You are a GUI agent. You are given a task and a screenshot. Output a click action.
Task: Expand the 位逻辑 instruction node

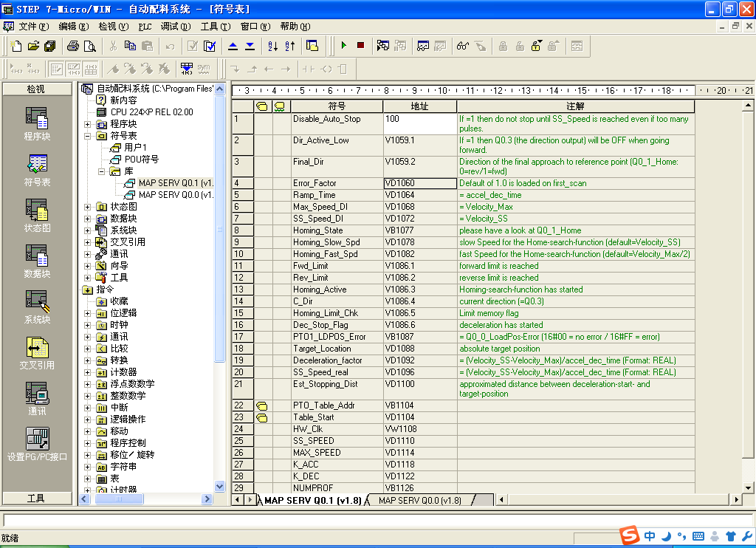pos(87,313)
